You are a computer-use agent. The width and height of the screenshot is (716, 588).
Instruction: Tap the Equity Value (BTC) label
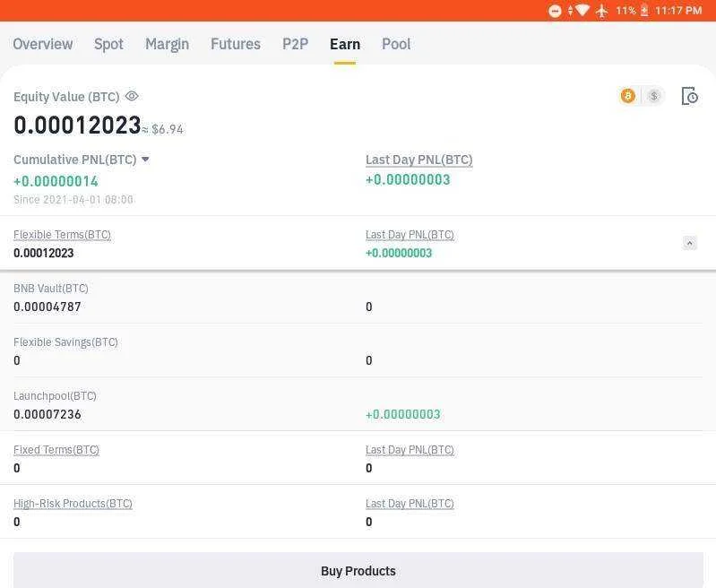(66, 97)
